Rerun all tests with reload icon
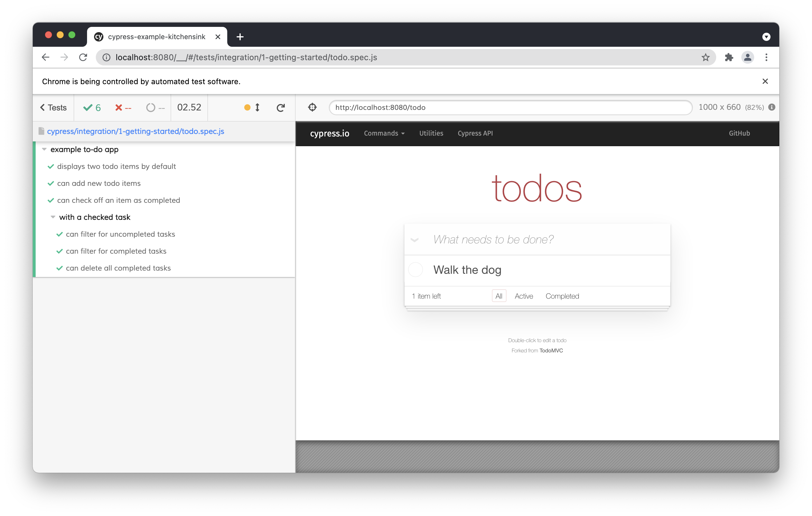The width and height of the screenshot is (812, 516). coord(281,108)
